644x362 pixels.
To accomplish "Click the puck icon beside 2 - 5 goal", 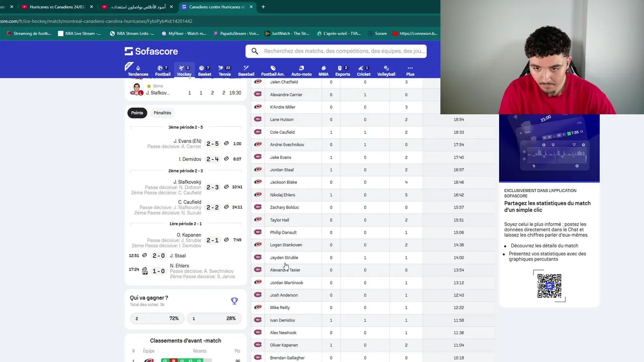I will pyautogui.click(x=226, y=143).
